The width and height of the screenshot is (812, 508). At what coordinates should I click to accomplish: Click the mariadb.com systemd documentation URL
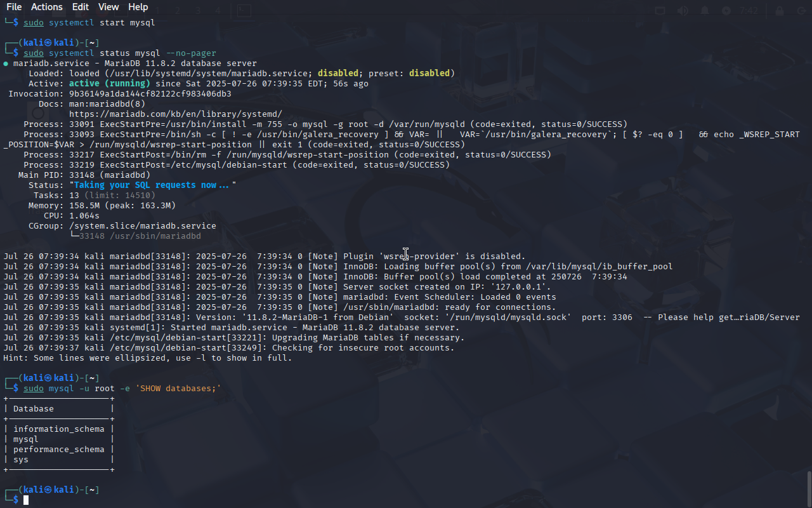pyautogui.click(x=176, y=114)
